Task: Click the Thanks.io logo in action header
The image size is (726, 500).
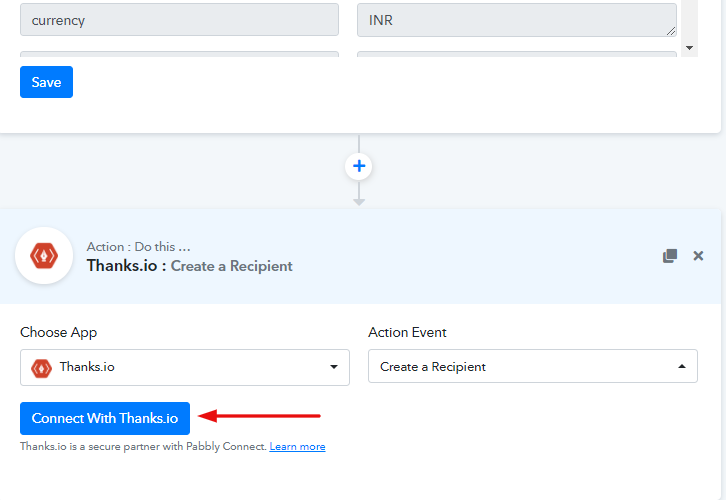Action: pos(44,256)
